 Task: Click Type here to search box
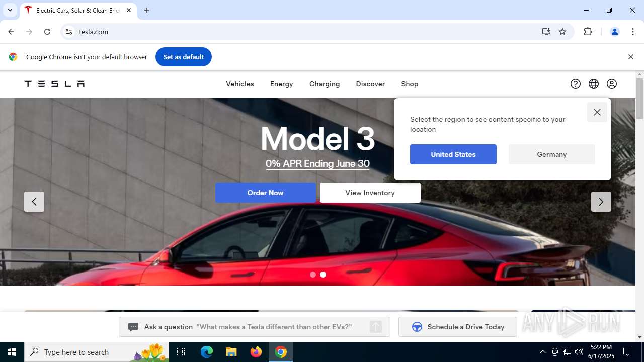pos(97,352)
